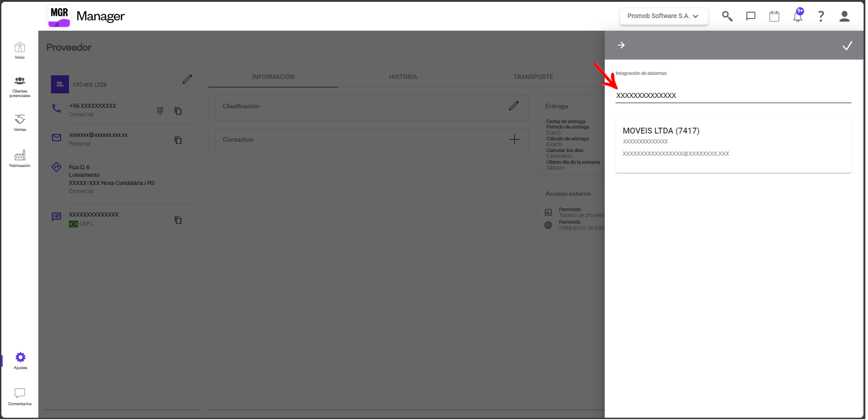Open Comentarios in the sidebar
Image resolution: width=868 pixels, height=420 pixels.
click(x=20, y=397)
